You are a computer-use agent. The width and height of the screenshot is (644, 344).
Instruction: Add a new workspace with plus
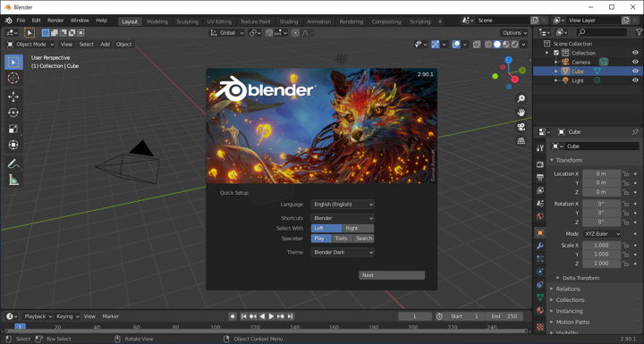click(440, 21)
